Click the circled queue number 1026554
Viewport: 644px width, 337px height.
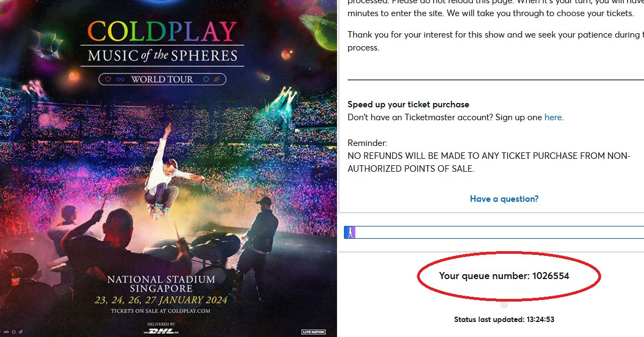(505, 276)
